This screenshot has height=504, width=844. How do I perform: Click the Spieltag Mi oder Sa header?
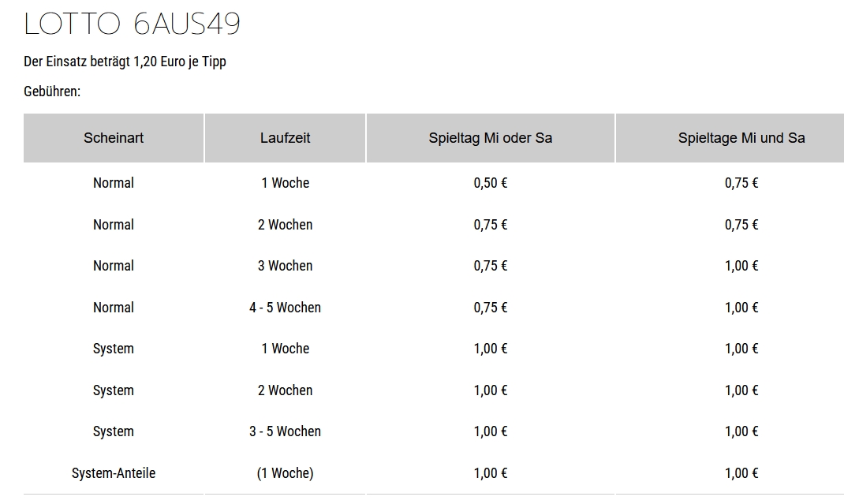pyautogui.click(x=491, y=138)
